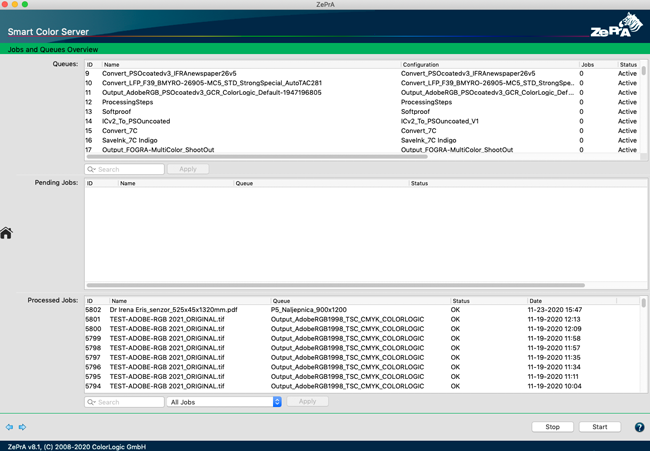Click Apply next to queues search
The width and height of the screenshot is (650, 451).
pyautogui.click(x=188, y=169)
